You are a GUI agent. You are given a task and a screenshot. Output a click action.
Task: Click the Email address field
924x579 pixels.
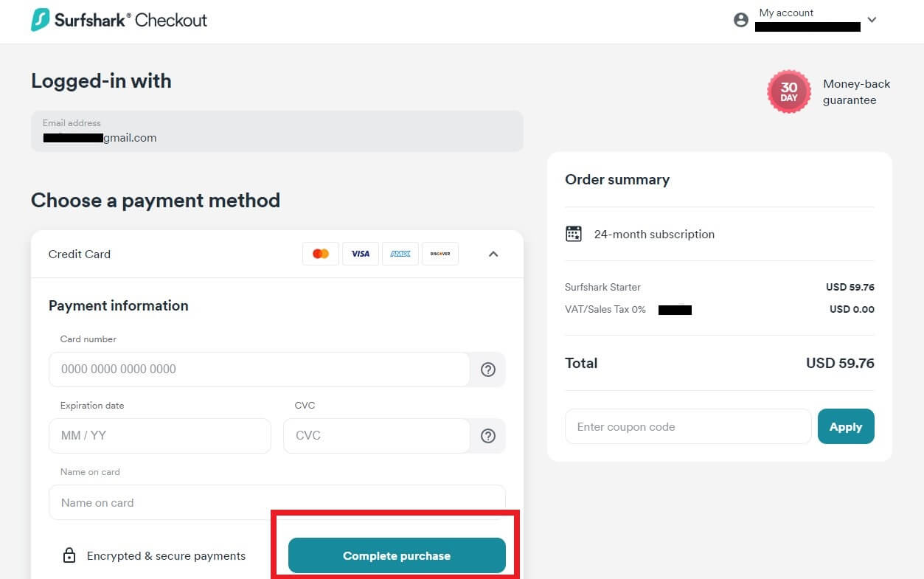pos(277,131)
